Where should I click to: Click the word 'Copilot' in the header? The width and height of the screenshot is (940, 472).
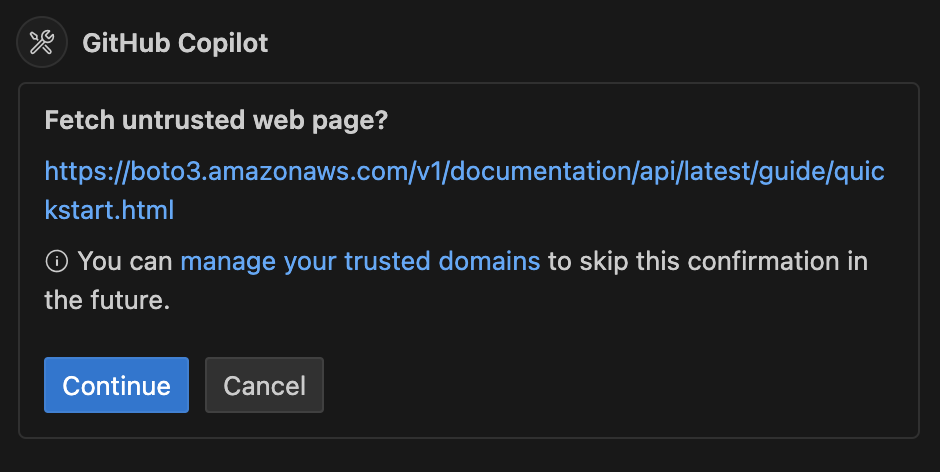(222, 44)
